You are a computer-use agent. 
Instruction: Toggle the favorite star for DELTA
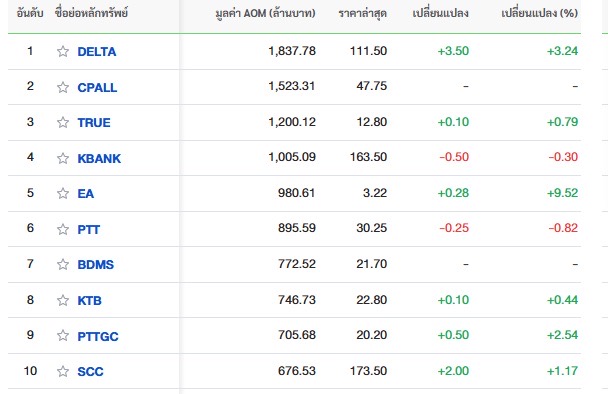point(63,52)
